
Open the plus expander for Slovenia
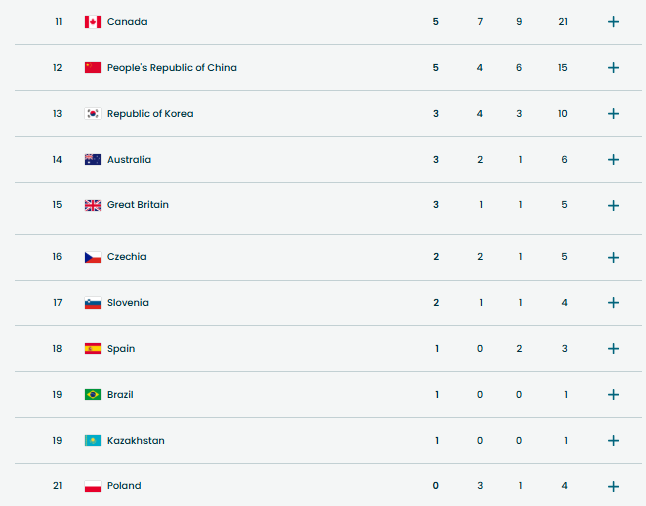point(613,303)
